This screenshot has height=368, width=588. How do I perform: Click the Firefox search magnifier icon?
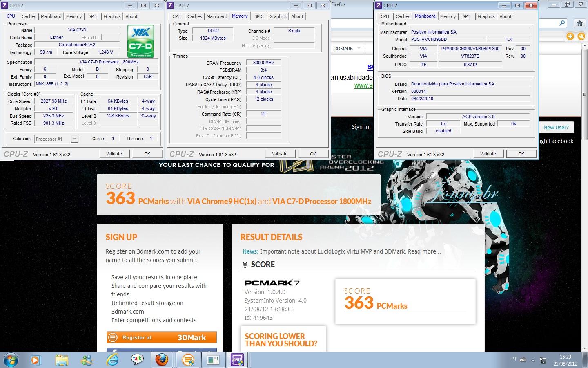click(x=562, y=23)
